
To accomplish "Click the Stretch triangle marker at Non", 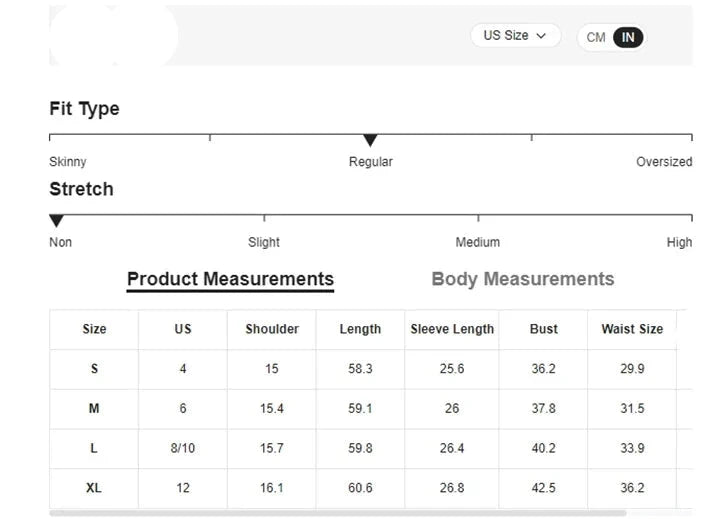I will point(57,221).
